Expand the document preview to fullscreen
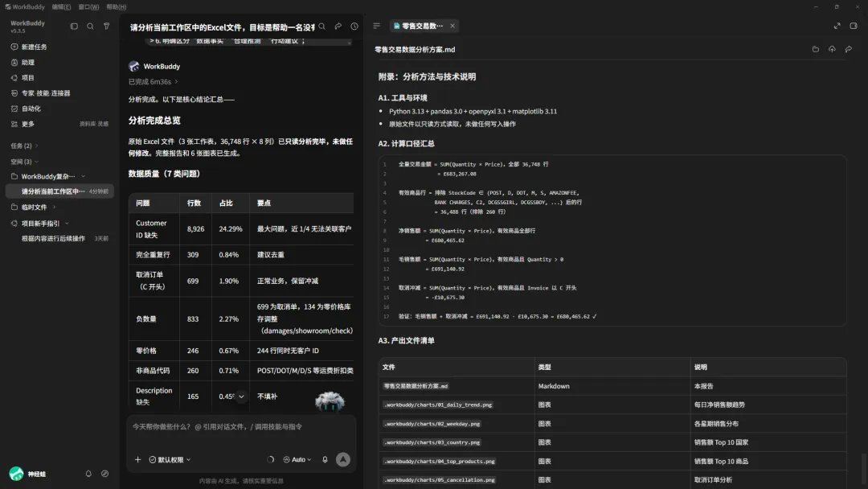868x489 pixels. pyautogui.click(x=837, y=26)
